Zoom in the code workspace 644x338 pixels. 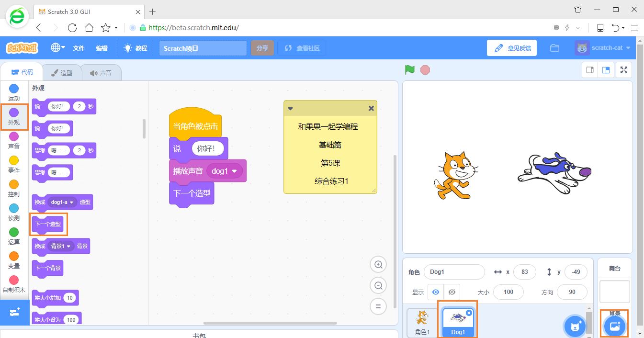coord(378,265)
